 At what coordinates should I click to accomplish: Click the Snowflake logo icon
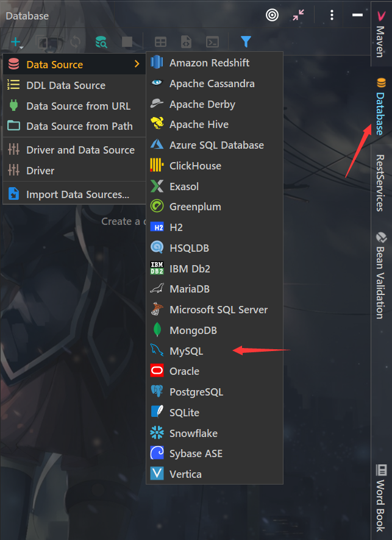pos(157,433)
